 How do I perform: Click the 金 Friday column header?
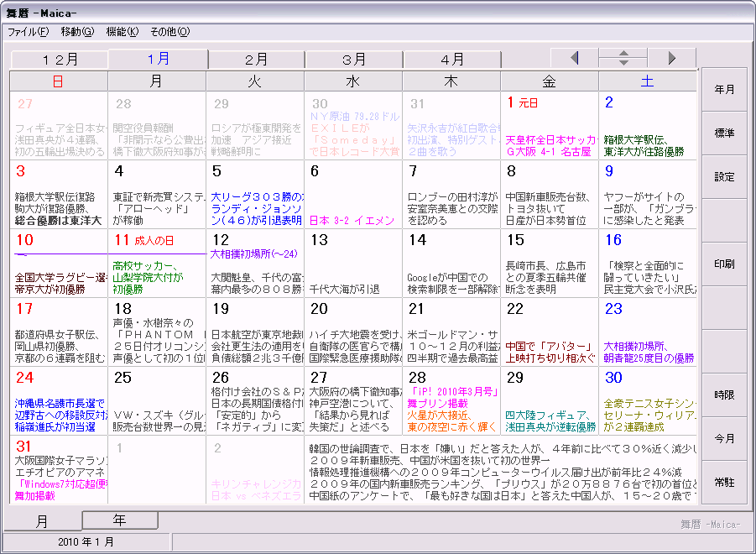coord(550,81)
